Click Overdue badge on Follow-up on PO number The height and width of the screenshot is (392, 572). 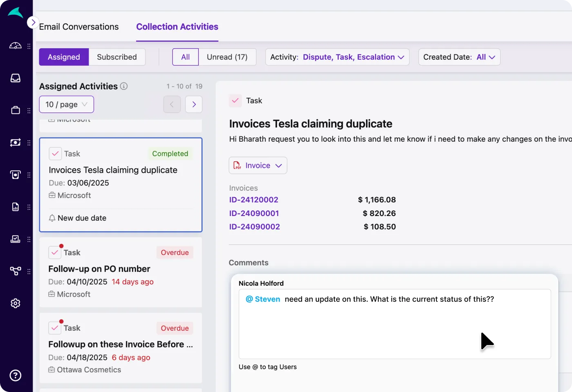pos(175,253)
